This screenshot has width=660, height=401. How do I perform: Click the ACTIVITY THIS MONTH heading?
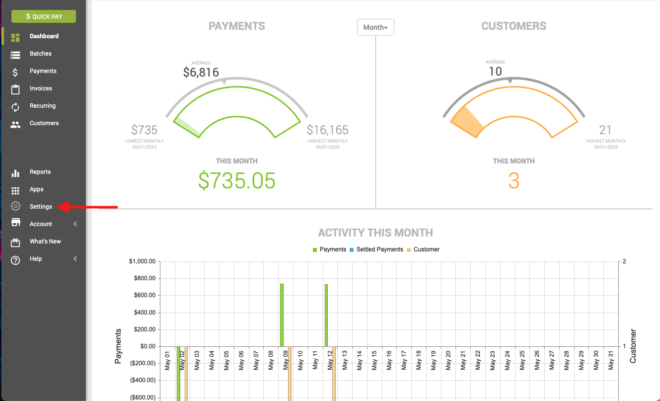tap(375, 233)
